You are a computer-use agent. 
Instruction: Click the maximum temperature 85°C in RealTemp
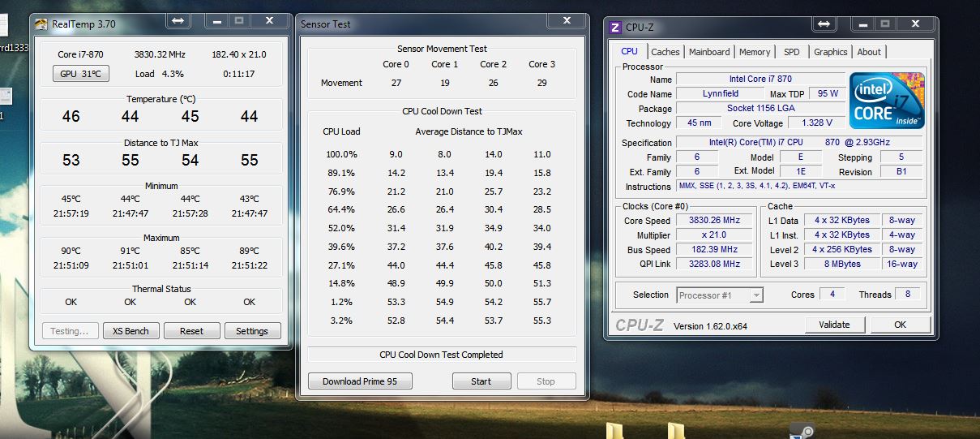pos(190,252)
